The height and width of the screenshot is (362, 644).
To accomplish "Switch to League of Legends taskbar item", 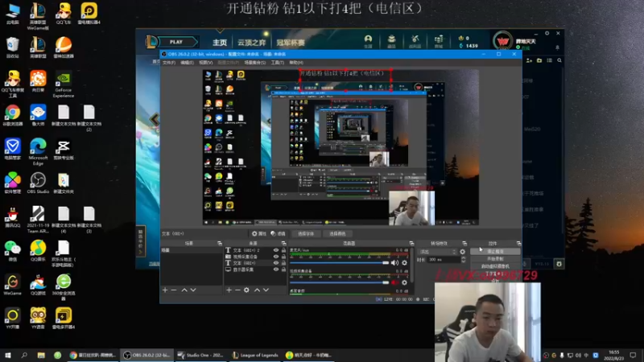I will point(255,355).
